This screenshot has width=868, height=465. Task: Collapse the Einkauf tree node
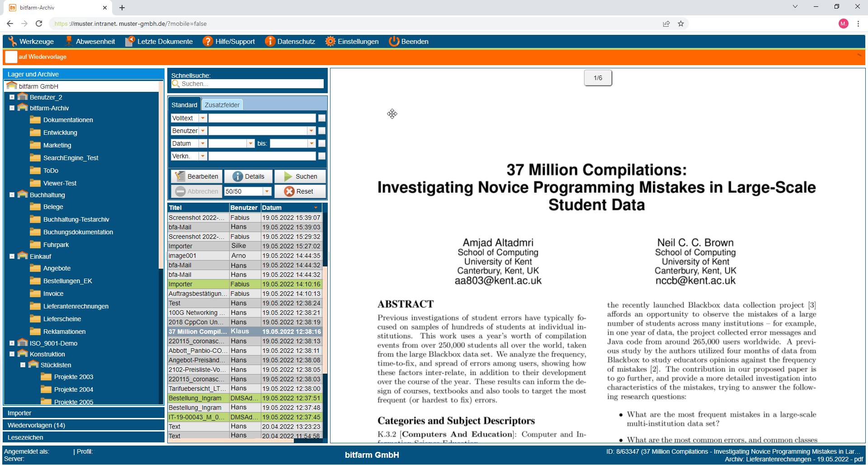[x=12, y=256]
